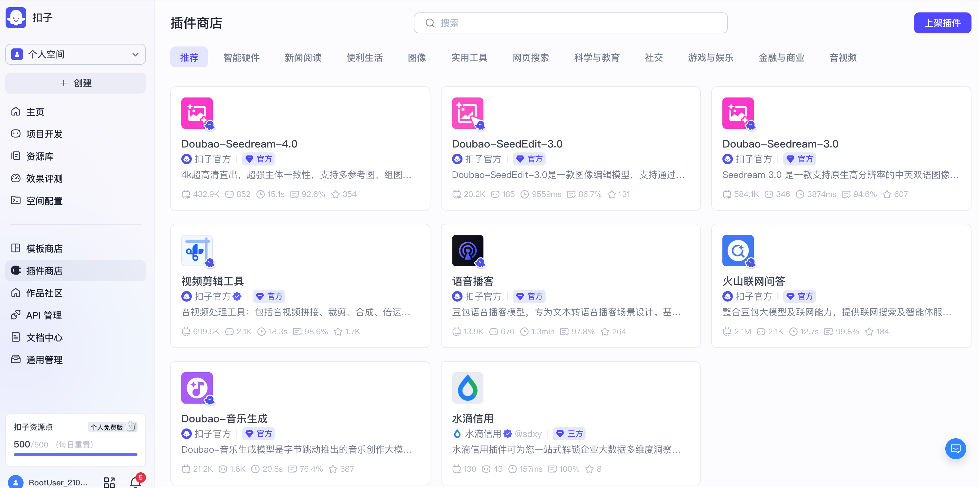Click the 创建 button in sidebar
Viewport: 980px width, 488px height.
75,83
